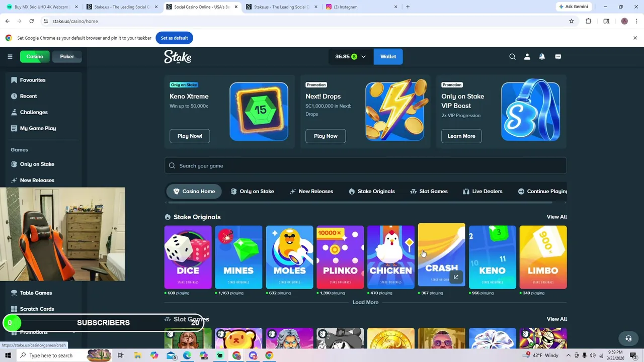Image resolution: width=644 pixels, height=362 pixels.
Task: Open the taskbar volume icon
Action: click(593, 355)
